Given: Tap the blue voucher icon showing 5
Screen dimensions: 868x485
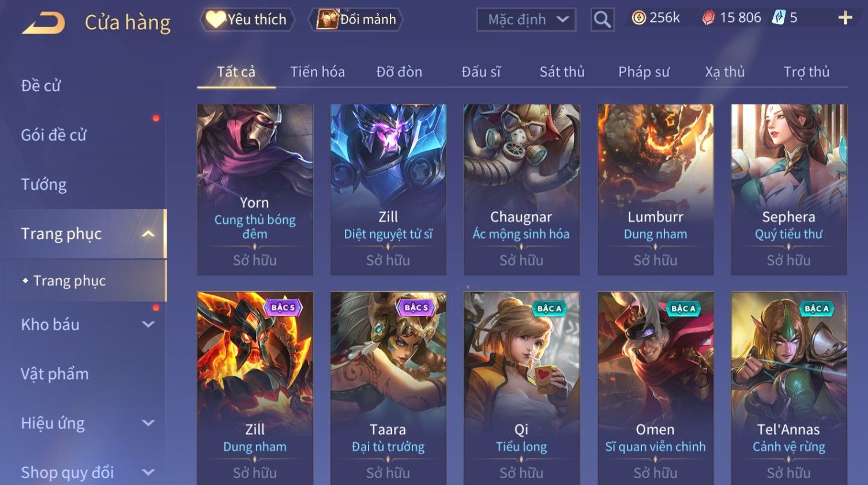Looking at the screenshot, I should pos(779,18).
